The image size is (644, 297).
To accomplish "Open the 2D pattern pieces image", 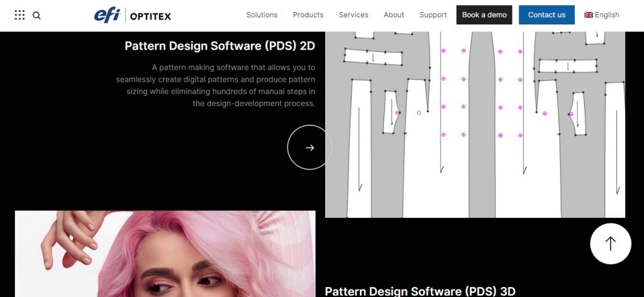I will 475,125.
